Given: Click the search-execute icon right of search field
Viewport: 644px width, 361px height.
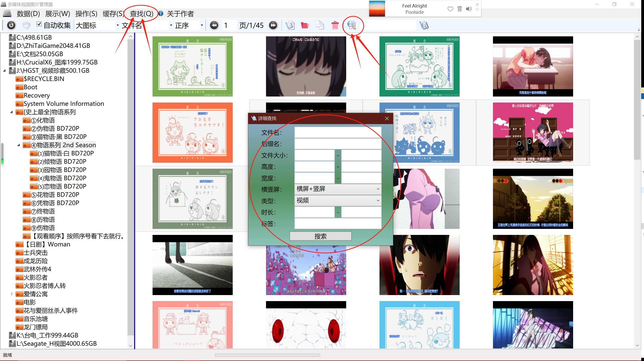Looking at the screenshot, I should [x=424, y=25].
